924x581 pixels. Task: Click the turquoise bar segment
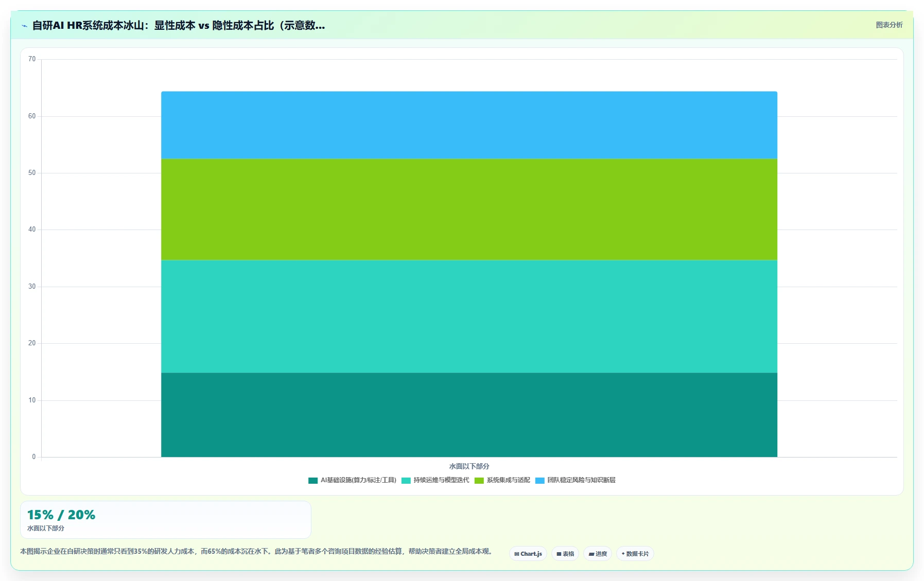(x=469, y=316)
